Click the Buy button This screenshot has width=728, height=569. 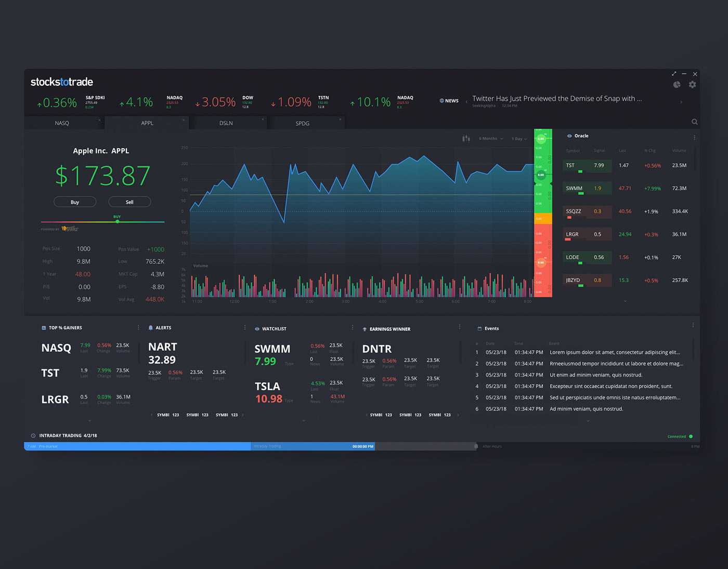click(75, 202)
